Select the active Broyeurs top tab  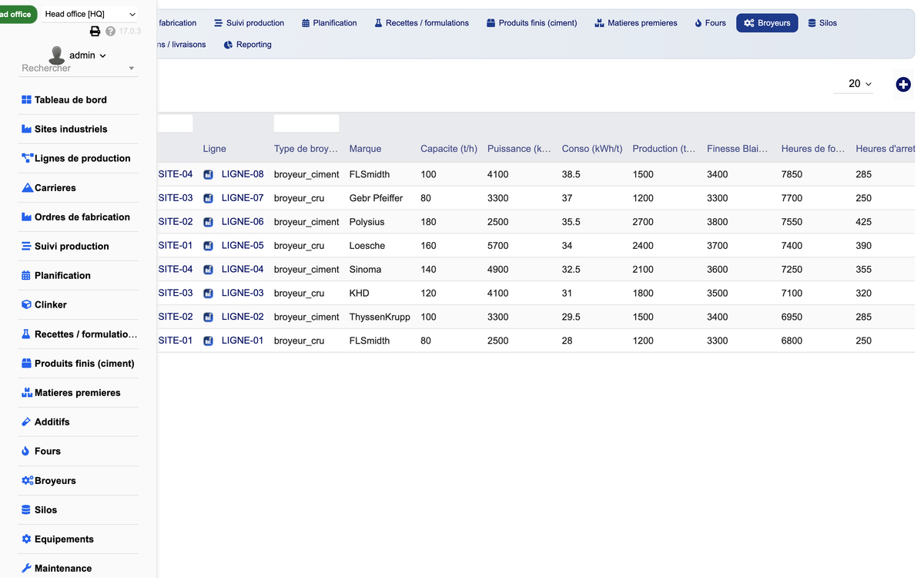[x=767, y=23]
